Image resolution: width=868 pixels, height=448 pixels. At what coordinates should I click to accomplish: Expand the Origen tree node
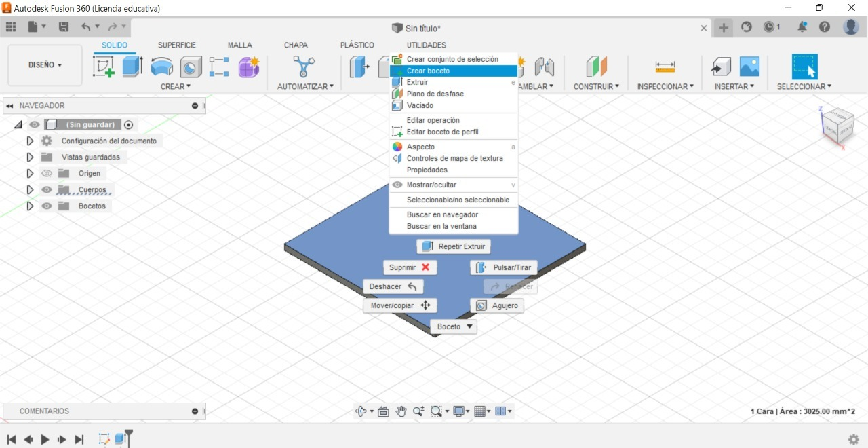(x=30, y=173)
